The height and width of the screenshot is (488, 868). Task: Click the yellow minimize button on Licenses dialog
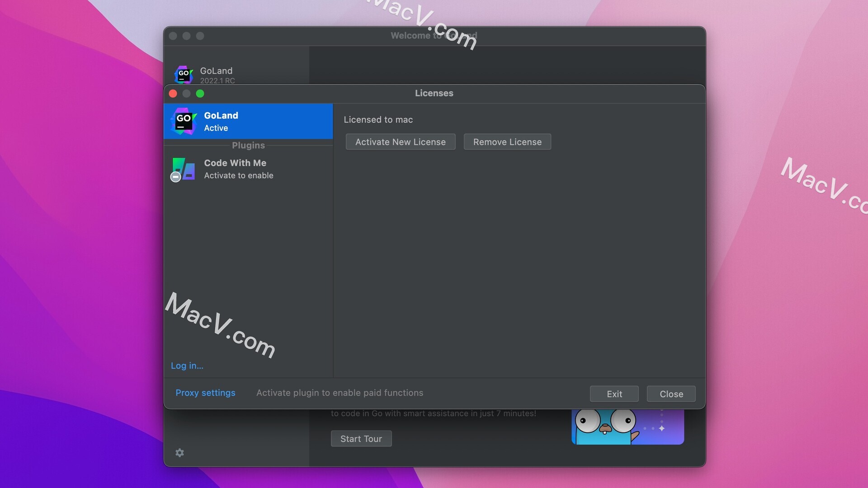187,94
